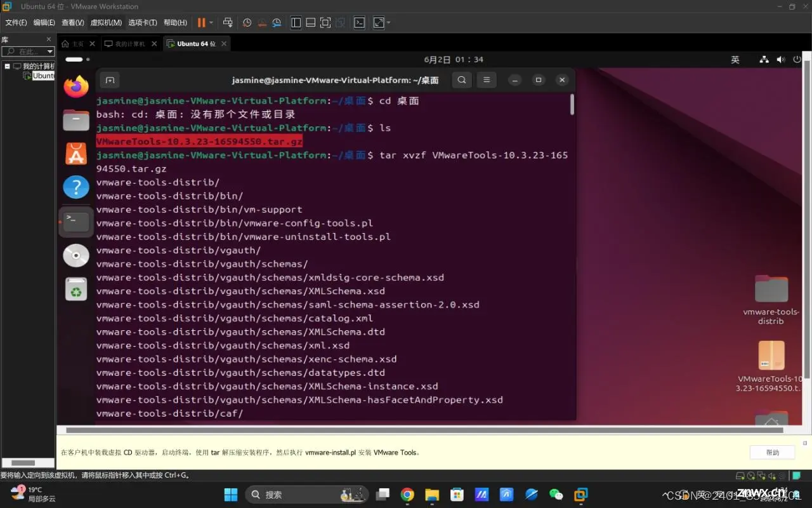Viewport: 812px width, 508px height.
Task: Open the 文件(F) menu
Action: [x=16, y=22]
